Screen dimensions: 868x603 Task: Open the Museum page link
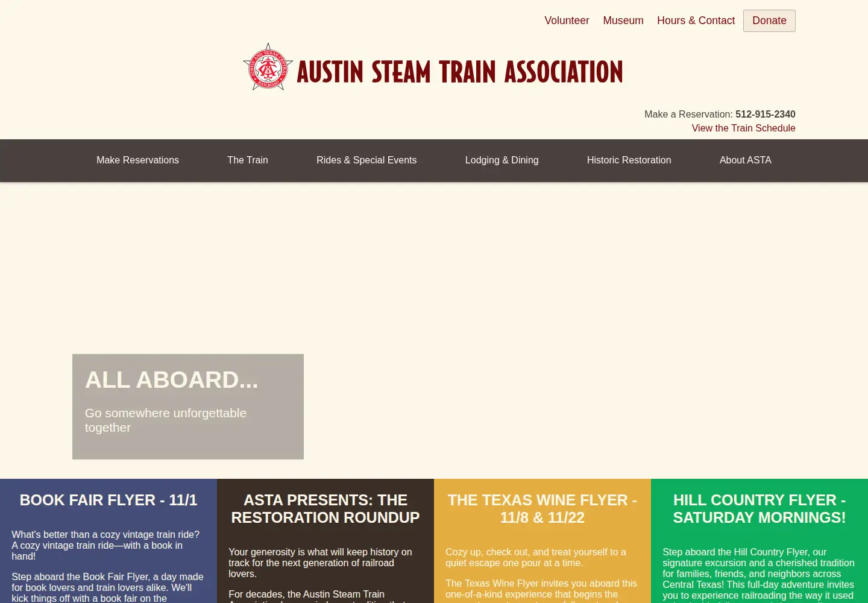pos(623,21)
